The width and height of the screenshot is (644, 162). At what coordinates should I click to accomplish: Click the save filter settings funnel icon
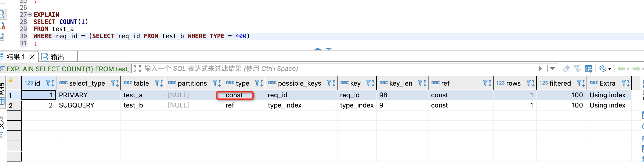(x=577, y=69)
